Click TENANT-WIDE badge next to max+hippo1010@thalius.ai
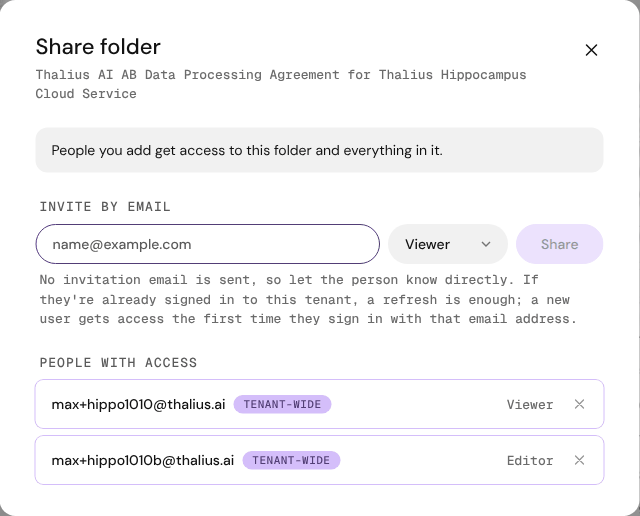 (x=282, y=404)
